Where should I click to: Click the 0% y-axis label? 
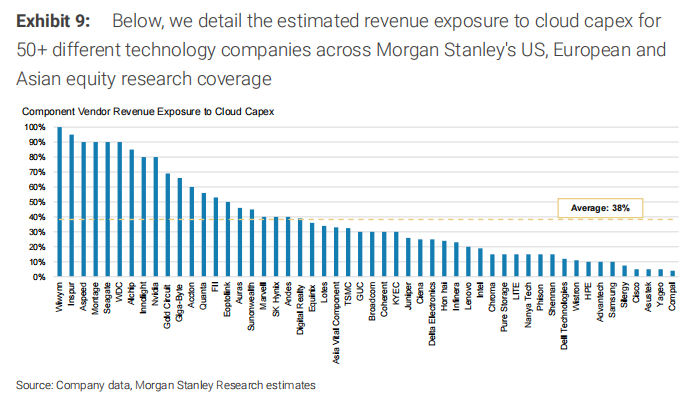click(39, 277)
